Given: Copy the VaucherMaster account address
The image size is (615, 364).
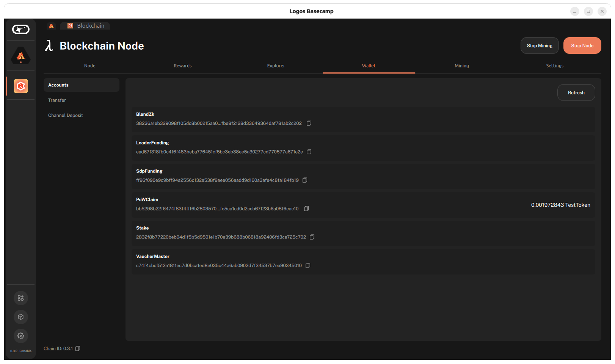Looking at the screenshot, I should coord(308,265).
